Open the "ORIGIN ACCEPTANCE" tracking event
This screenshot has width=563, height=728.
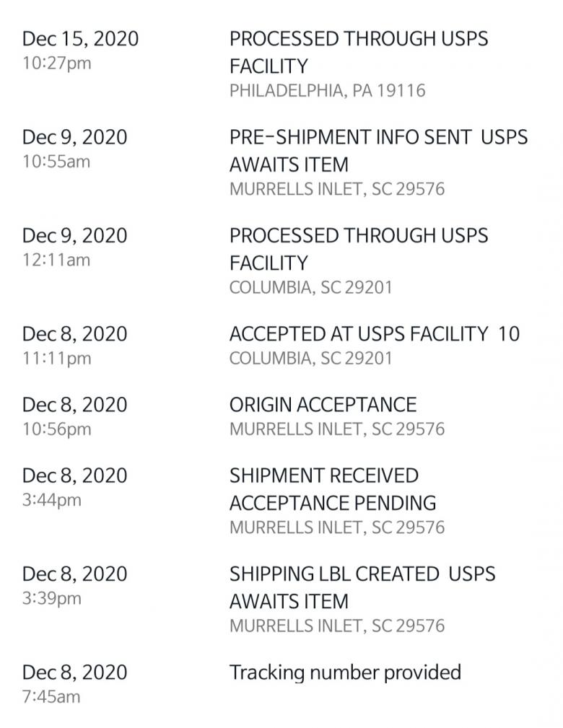click(323, 405)
